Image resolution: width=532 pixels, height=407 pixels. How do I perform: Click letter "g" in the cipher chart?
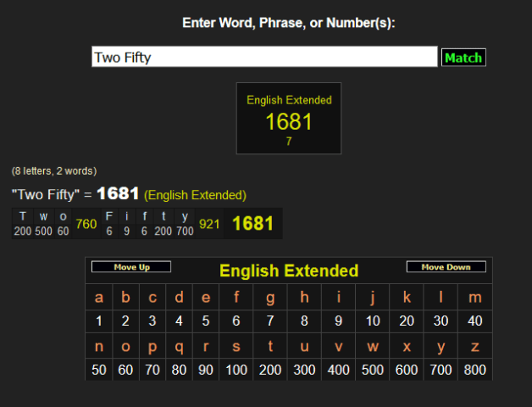(x=270, y=298)
